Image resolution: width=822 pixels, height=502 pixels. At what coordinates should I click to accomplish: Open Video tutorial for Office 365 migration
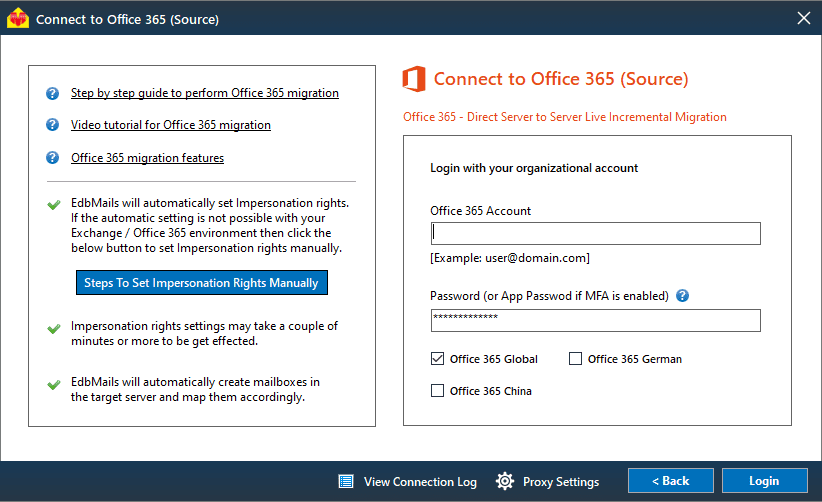[171, 125]
